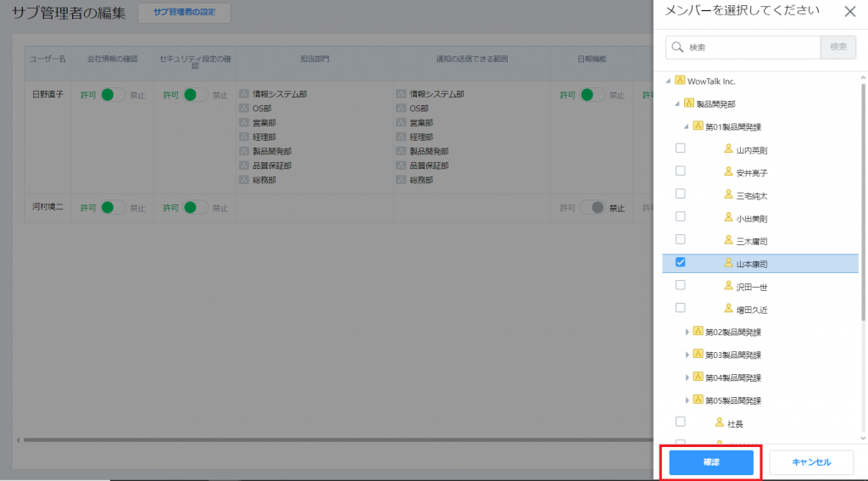Click the user icon beside 山内英則
This screenshot has width=868, height=481.
point(727,149)
